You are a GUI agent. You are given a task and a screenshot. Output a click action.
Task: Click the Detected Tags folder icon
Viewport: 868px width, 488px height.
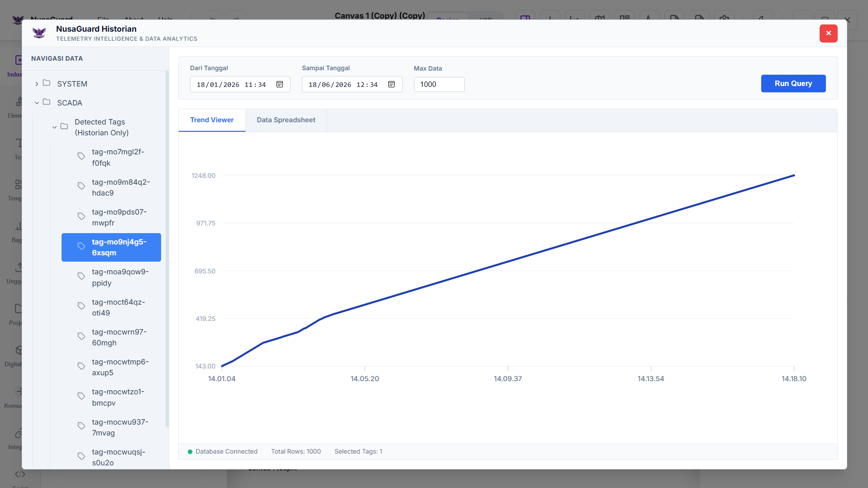(64, 126)
